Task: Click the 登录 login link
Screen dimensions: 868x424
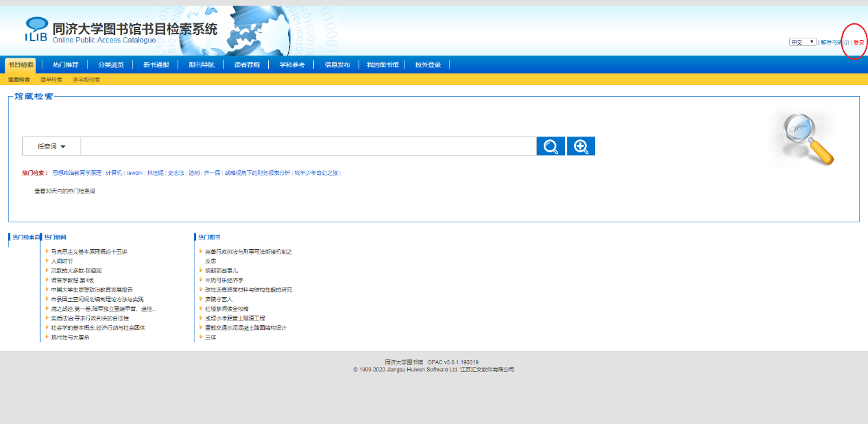Action: click(859, 43)
